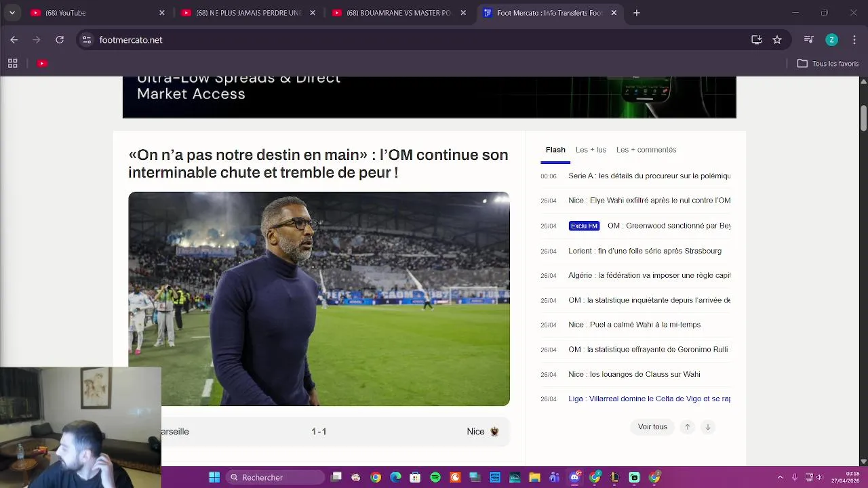Launch Microsoft Edge from the taskbar

coord(395,478)
